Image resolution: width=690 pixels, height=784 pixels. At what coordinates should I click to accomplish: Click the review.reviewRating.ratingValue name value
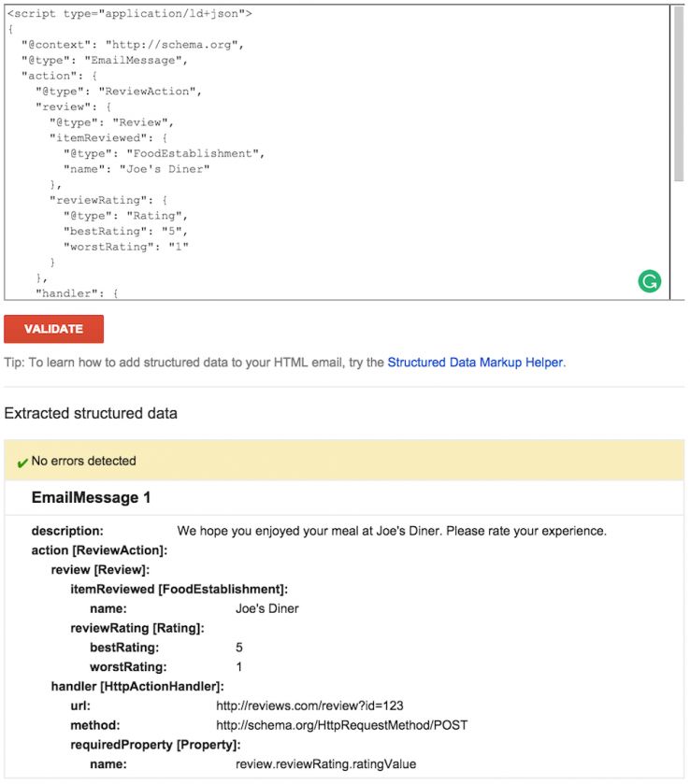pyautogui.click(x=326, y=763)
